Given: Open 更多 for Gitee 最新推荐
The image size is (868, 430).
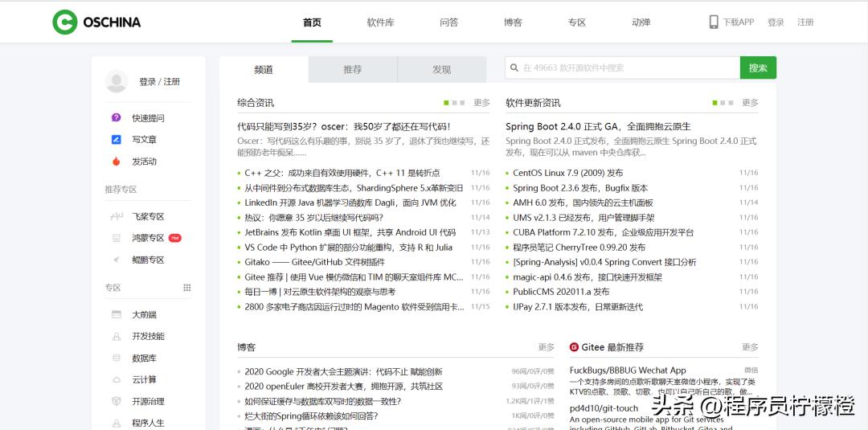Looking at the screenshot, I should [750, 347].
